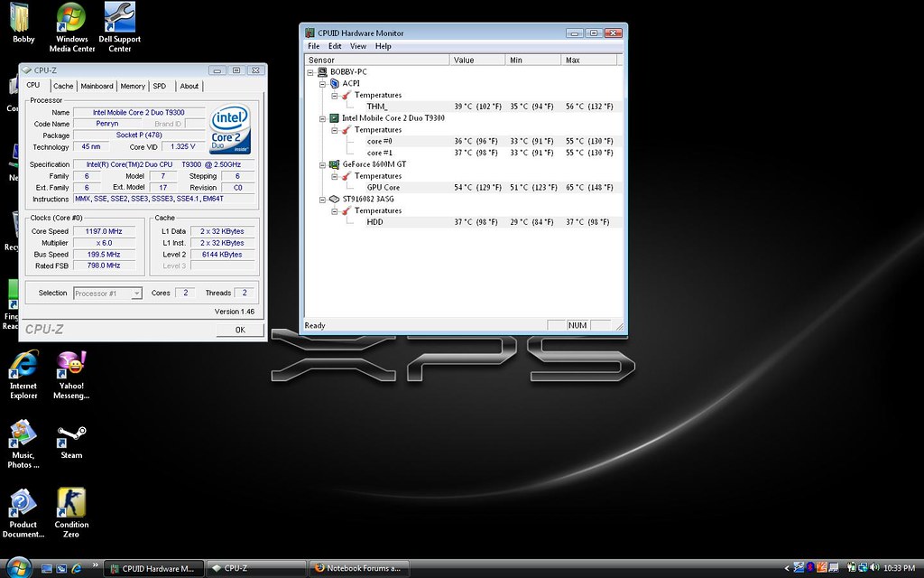Open the Product Documentation desktop shortcut

click(x=23, y=513)
